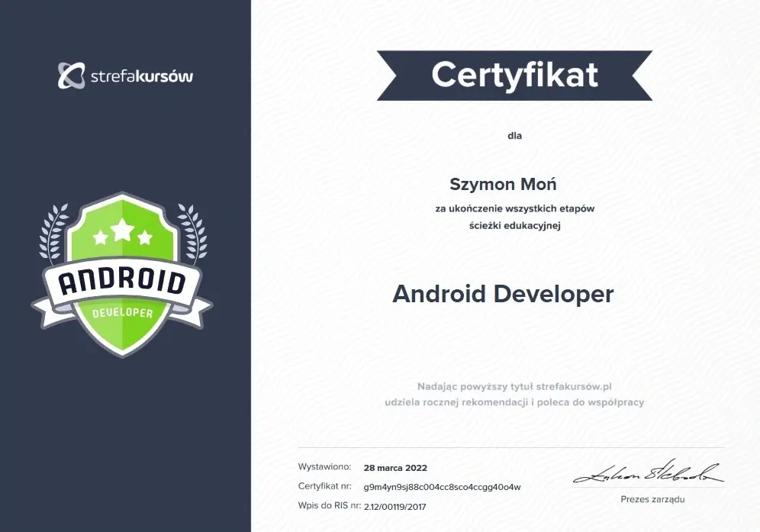
Task: Click the Certyfikat nr label
Action: point(325,486)
